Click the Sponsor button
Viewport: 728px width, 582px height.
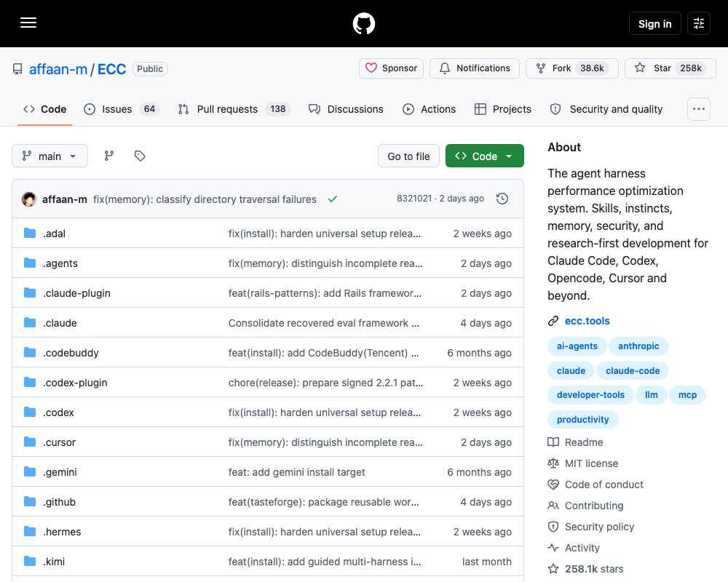(x=391, y=68)
